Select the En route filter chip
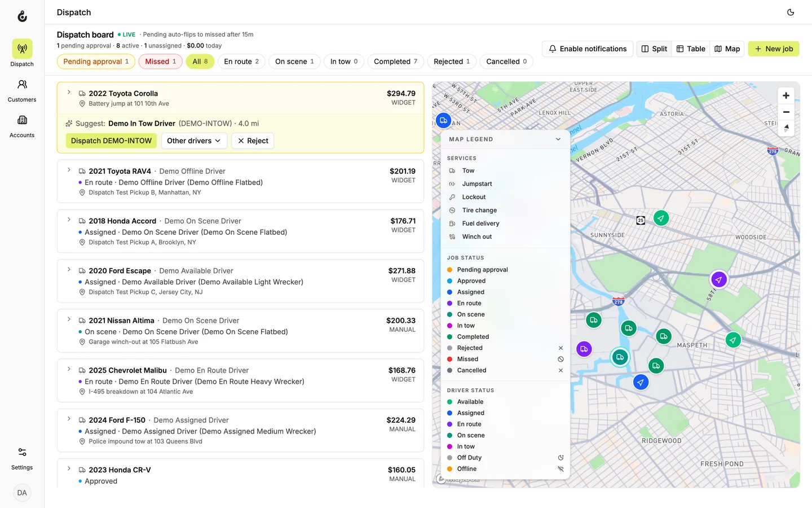This screenshot has width=812, height=508. pyautogui.click(x=241, y=62)
